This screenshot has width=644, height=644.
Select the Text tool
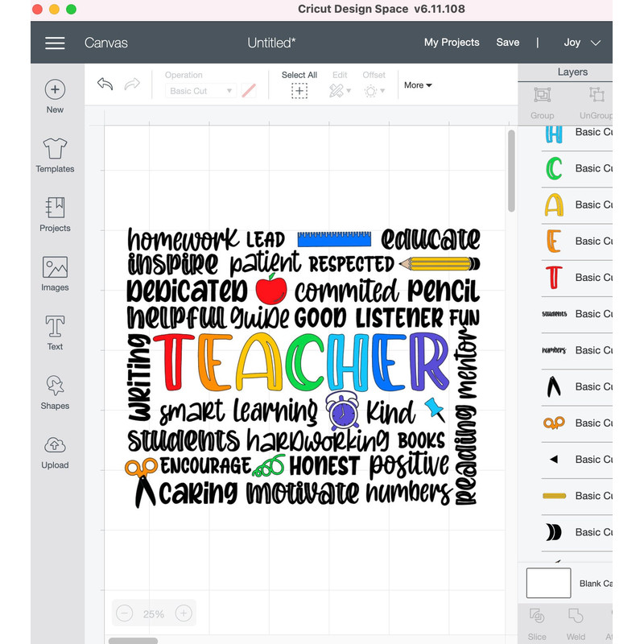click(x=55, y=332)
